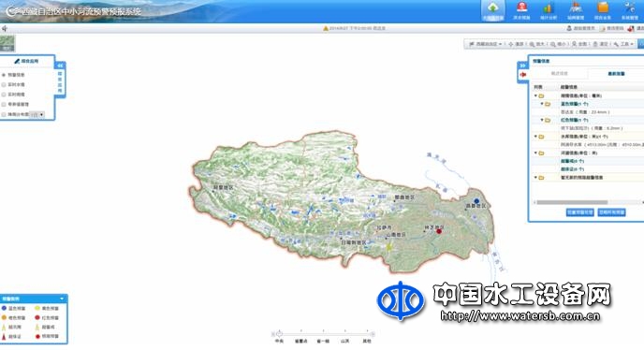Open the tools dropdown in map toolbar

623,44
